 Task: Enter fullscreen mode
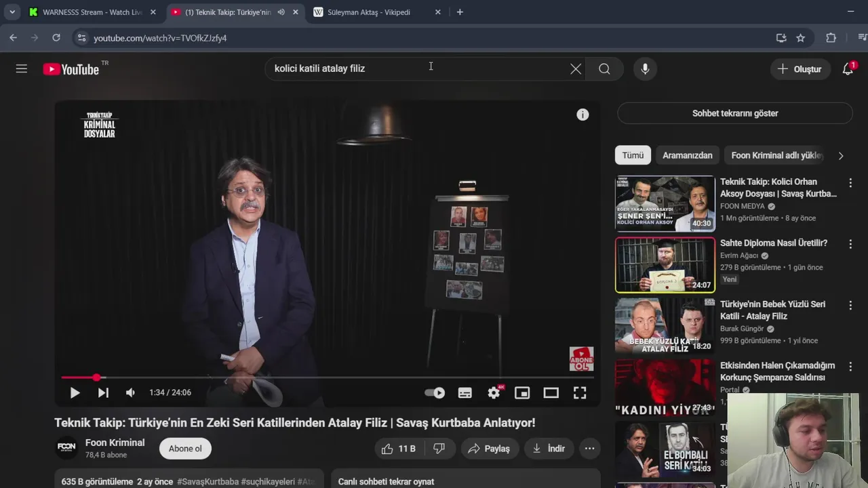(x=580, y=392)
